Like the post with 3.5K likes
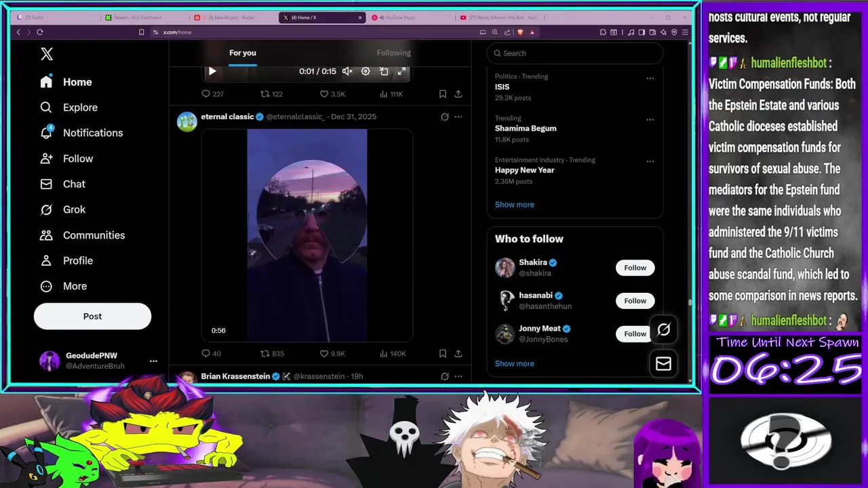Viewport: 868px width, 488px height. 332,94
